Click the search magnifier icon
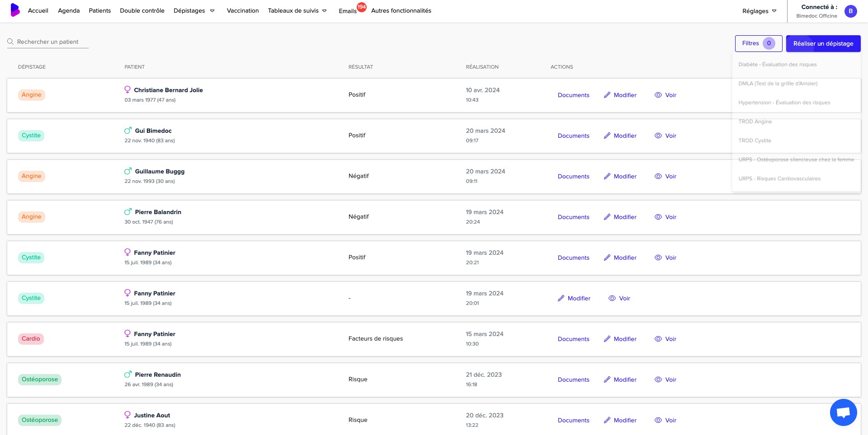 coord(10,42)
